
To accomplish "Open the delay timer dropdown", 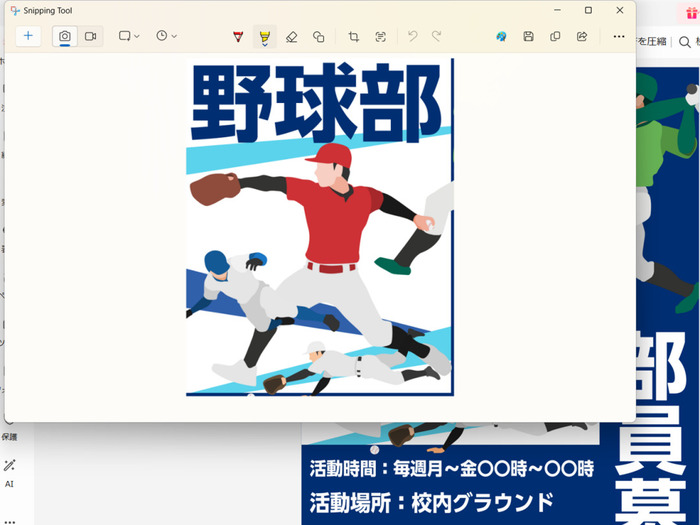I will tap(167, 36).
